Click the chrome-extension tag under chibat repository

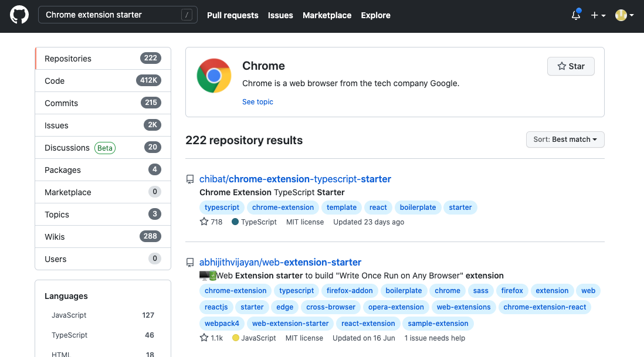pos(283,208)
